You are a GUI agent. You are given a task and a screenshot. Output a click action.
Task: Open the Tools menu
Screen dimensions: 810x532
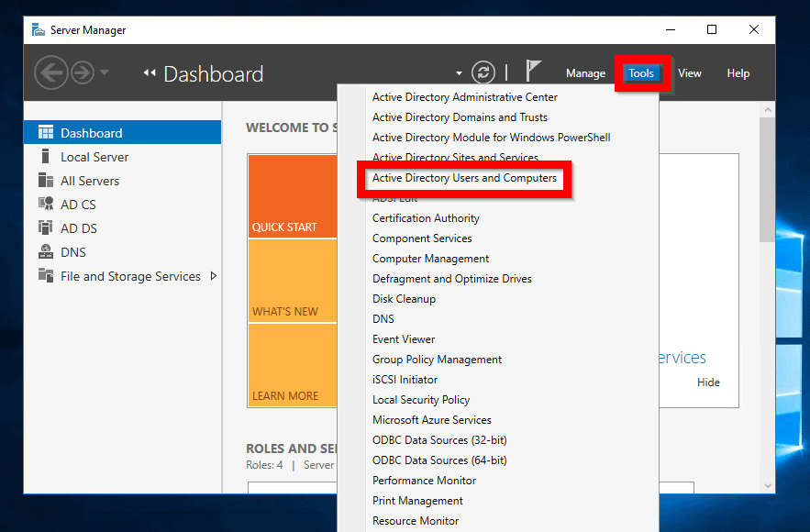tap(641, 73)
